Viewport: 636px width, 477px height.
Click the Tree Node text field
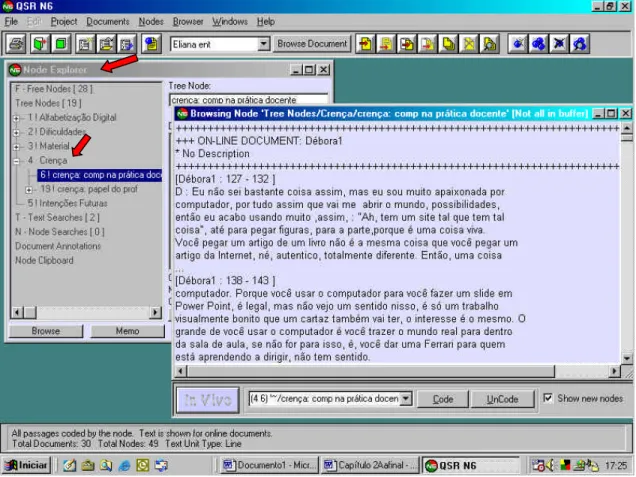(248, 100)
